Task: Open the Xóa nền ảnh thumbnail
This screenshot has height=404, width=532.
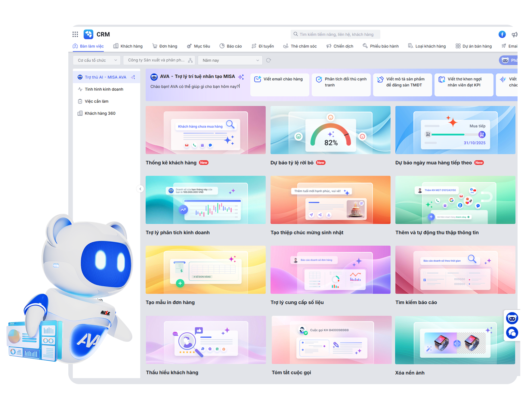Action: [x=455, y=340]
